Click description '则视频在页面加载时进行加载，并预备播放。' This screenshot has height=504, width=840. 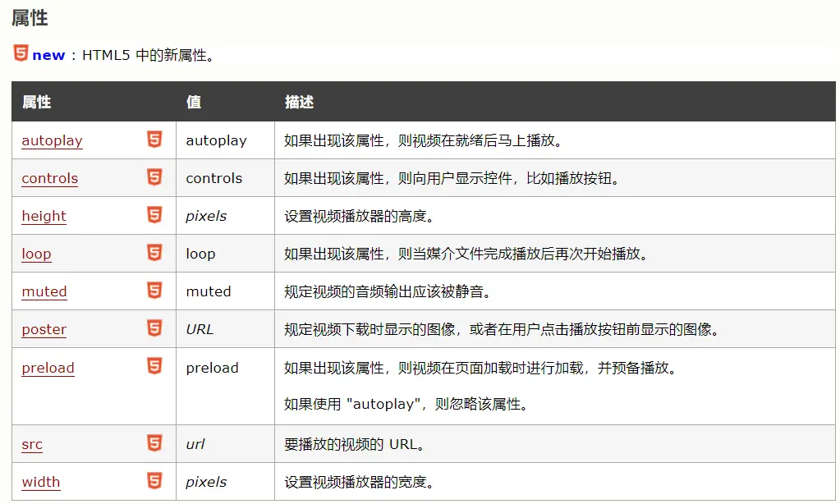tap(538, 368)
